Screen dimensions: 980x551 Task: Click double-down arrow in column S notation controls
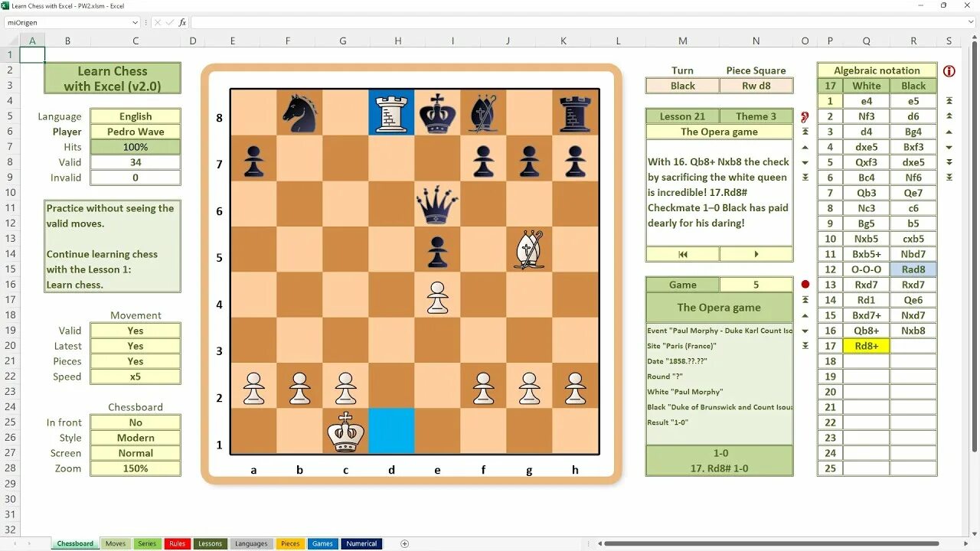pyautogui.click(x=949, y=162)
